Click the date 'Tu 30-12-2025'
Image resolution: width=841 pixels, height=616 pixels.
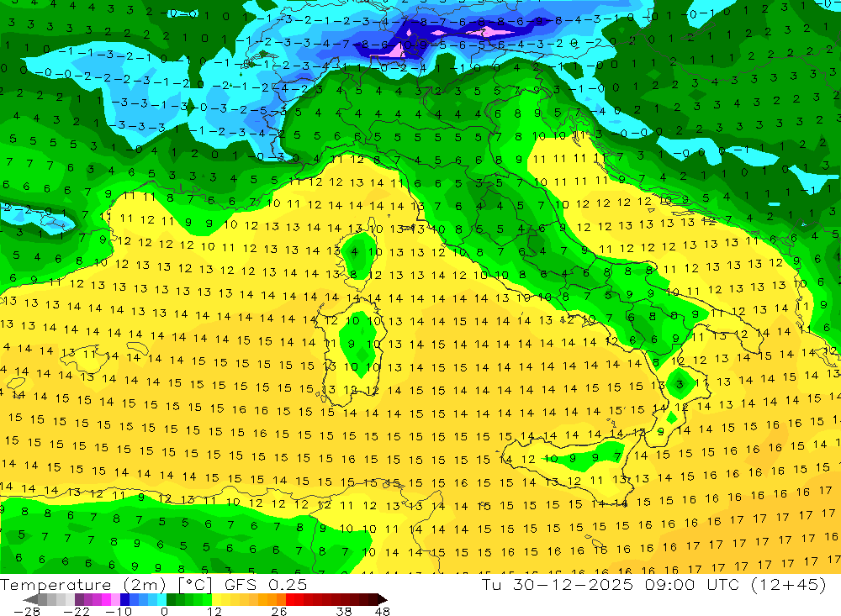tap(557, 584)
